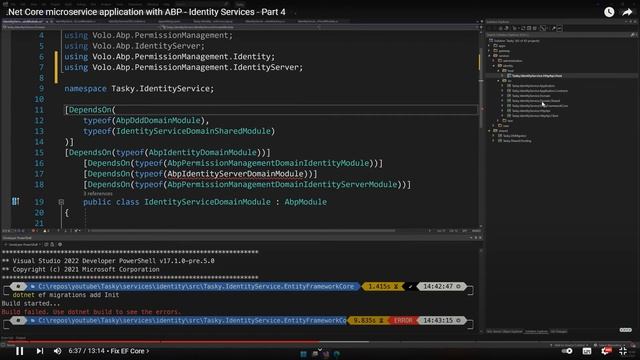
Task: Select the Solution 'Tasky' root node
Action: point(517,41)
